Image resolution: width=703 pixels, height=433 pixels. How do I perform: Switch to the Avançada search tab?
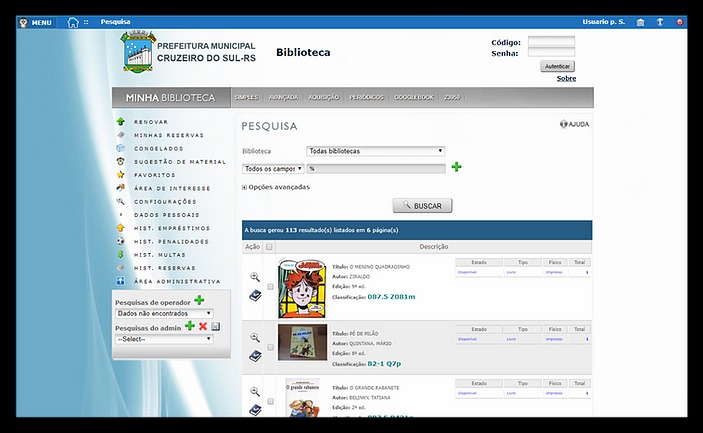[283, 98]
